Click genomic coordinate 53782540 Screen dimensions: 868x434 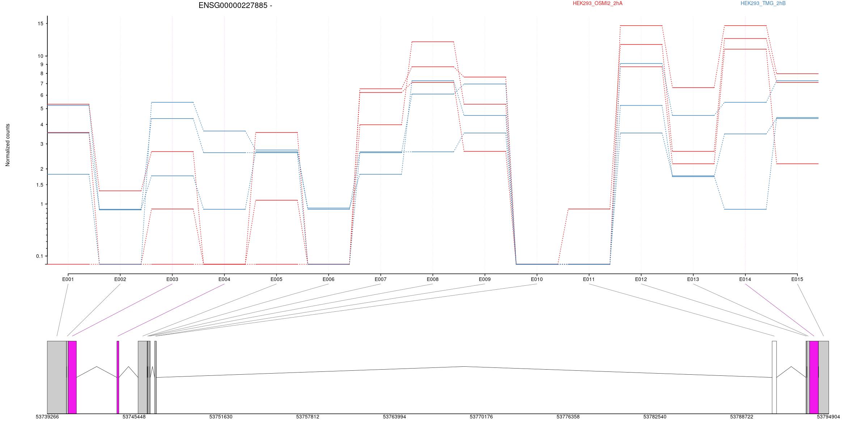coord(655,417)
